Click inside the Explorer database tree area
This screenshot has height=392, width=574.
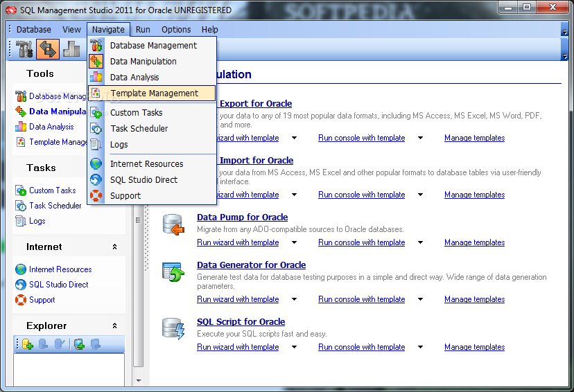[x=69, y=370]
